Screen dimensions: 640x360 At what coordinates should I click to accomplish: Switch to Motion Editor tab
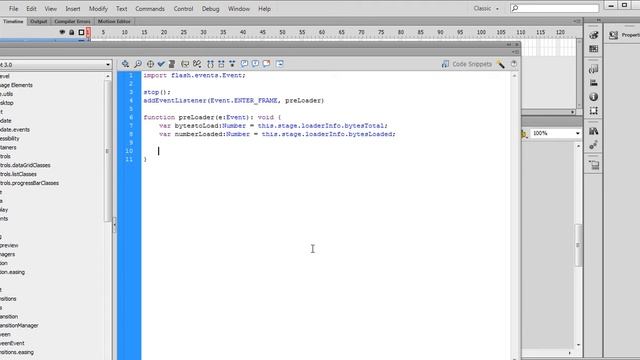114,21
